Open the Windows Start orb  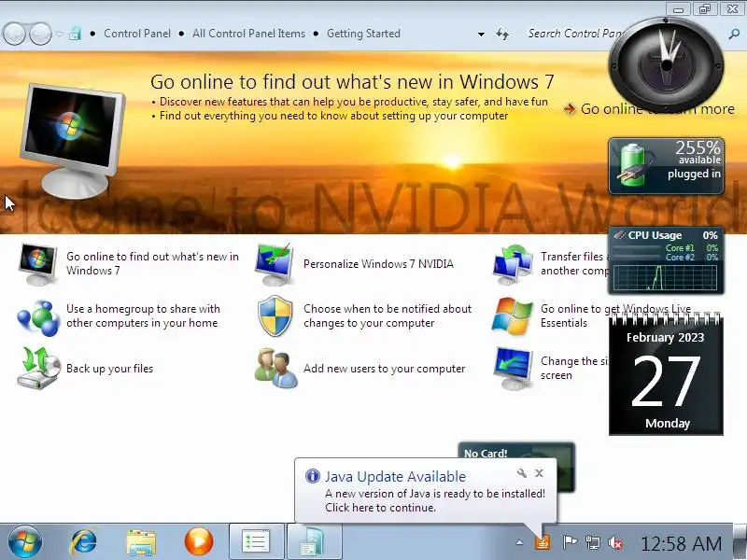[25, 542]
